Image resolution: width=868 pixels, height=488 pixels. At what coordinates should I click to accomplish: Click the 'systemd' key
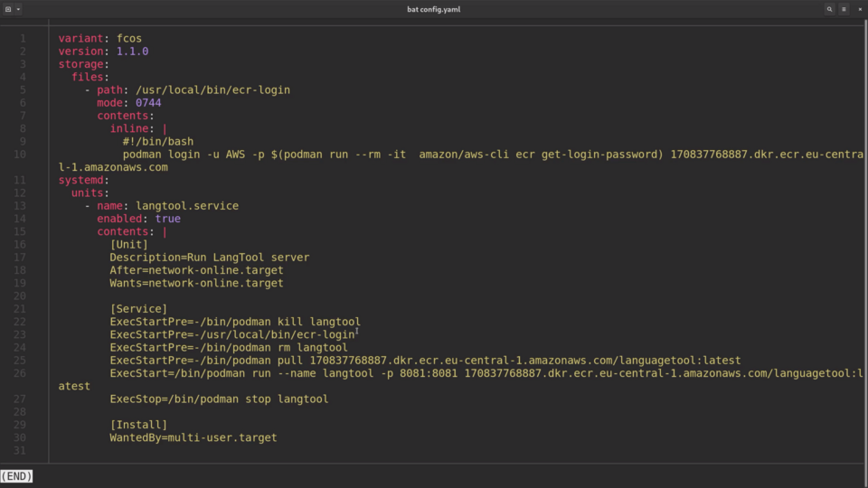[80, 180]
